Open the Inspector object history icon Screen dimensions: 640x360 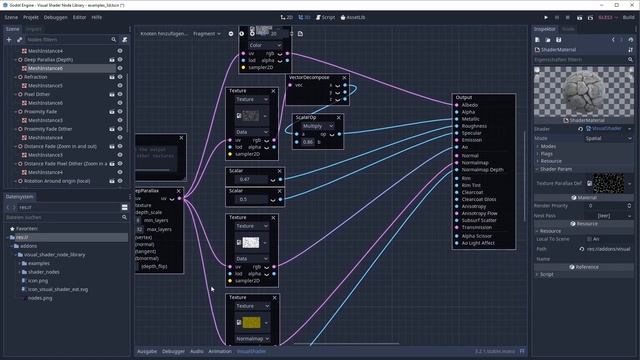[x=631, y=40]
